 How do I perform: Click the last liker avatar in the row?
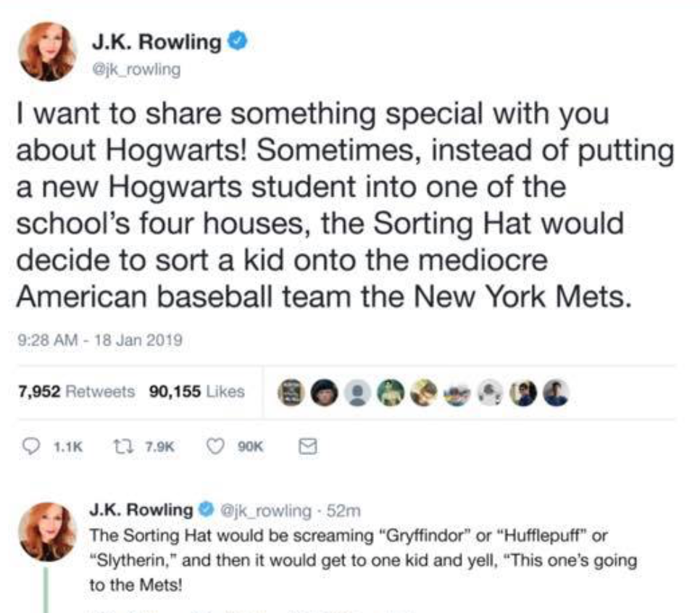coord(555,393)
